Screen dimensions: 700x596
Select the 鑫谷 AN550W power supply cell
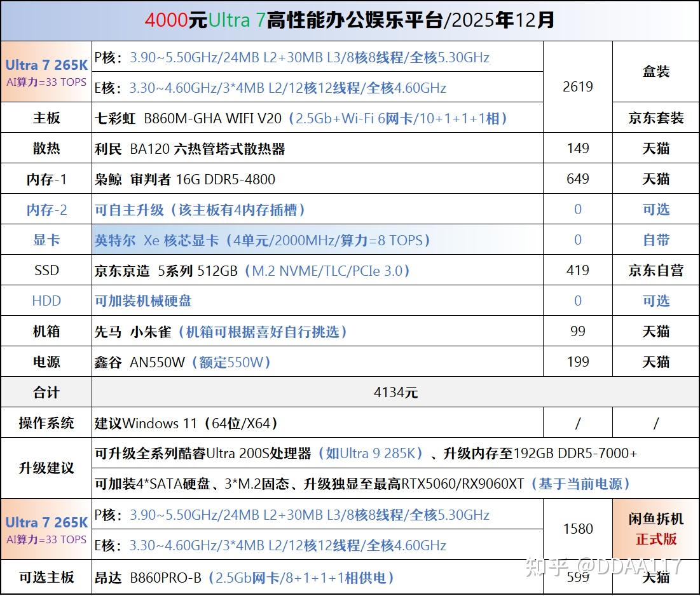(x=317, y=362)
